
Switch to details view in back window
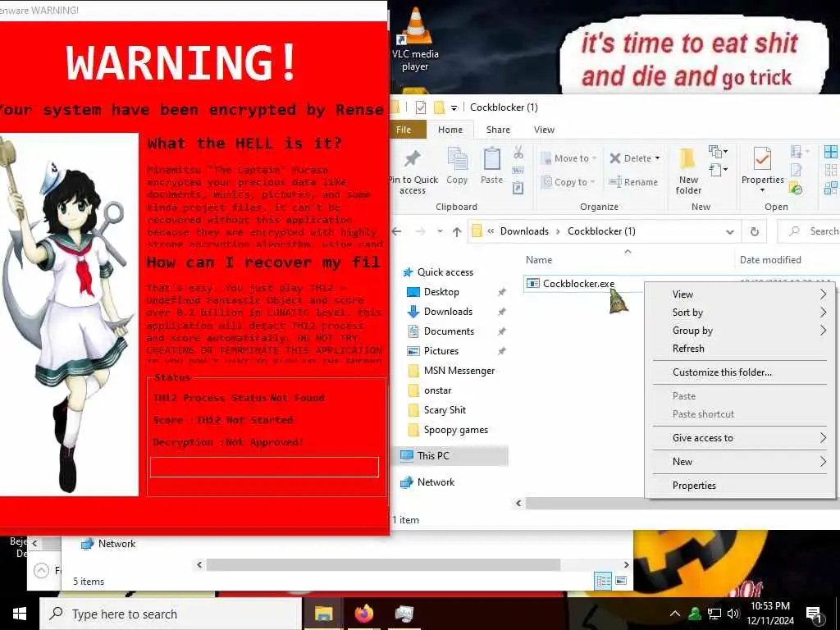[603, 581]
